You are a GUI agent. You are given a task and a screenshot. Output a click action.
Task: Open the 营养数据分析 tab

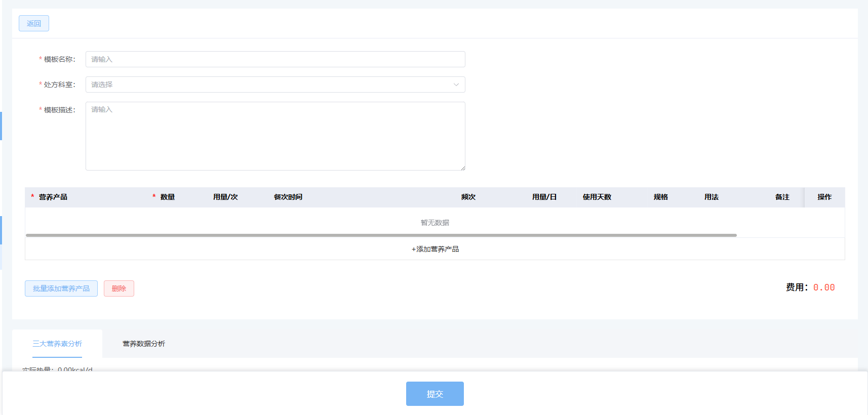point(144,344)
